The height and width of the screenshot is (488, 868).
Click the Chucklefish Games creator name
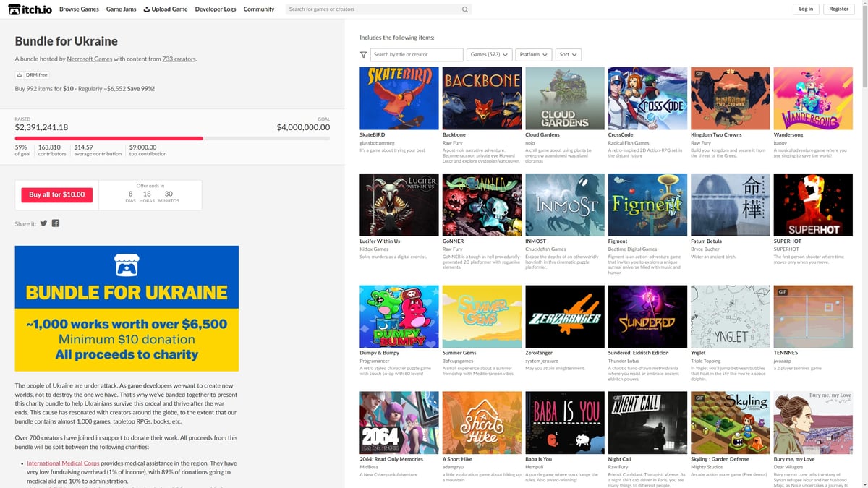(545, 249)
